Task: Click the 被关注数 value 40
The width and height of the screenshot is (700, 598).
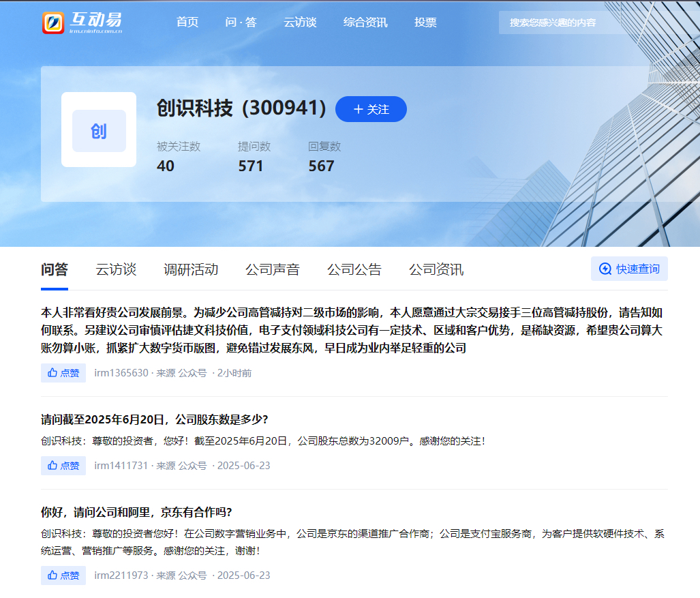Action: [x=166, y=166]
